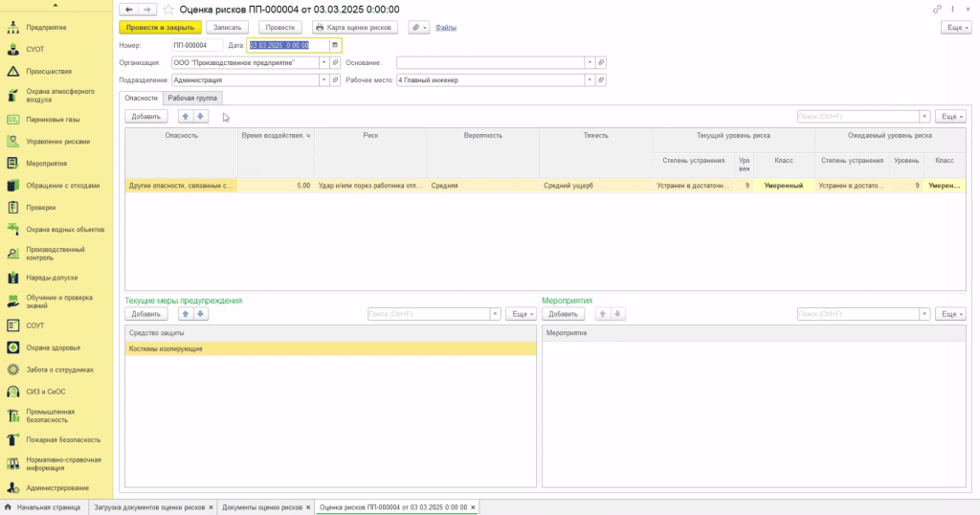Click the Провести button
Screen dimensions: 980x515
pyautogui.click(x=280, y=28)
